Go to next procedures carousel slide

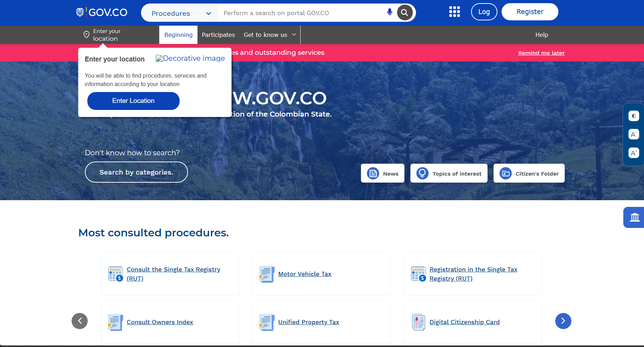point(563,321)
